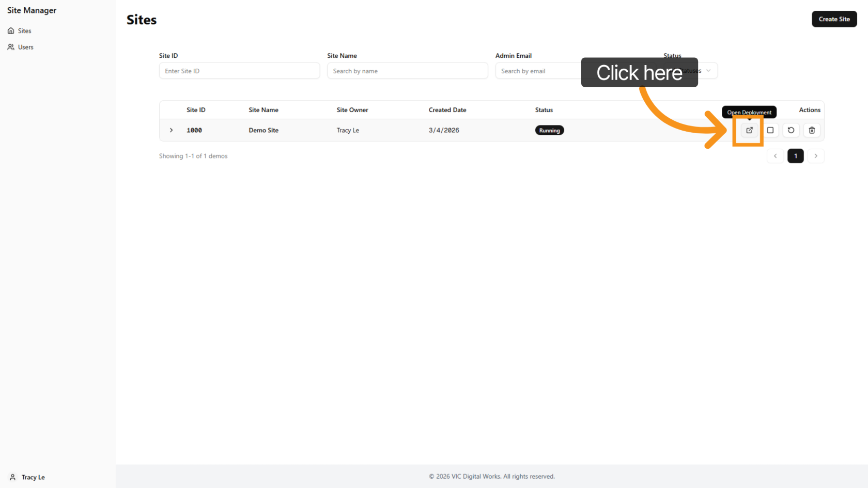Image resolution: width=868 pixels, height=488 pixels.
Task: Select page 1 in pagination
Action: click(x=796, y=156)
